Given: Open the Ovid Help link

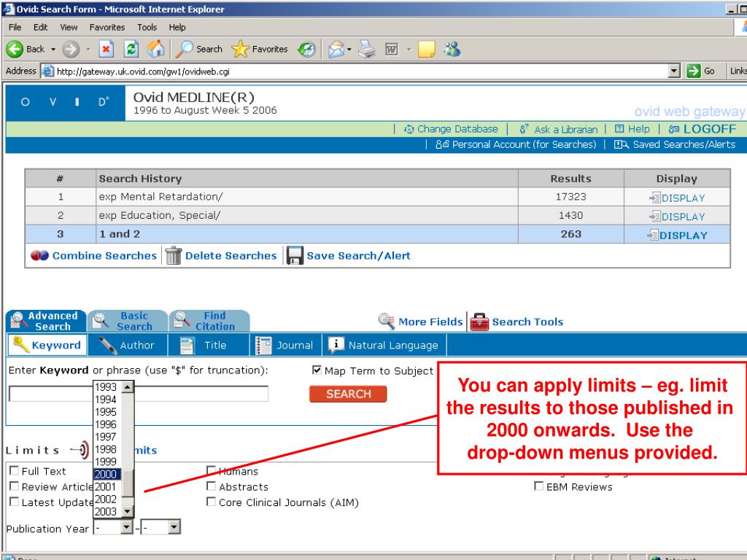Looking at the screenshot, I should (x=632, y=129).
